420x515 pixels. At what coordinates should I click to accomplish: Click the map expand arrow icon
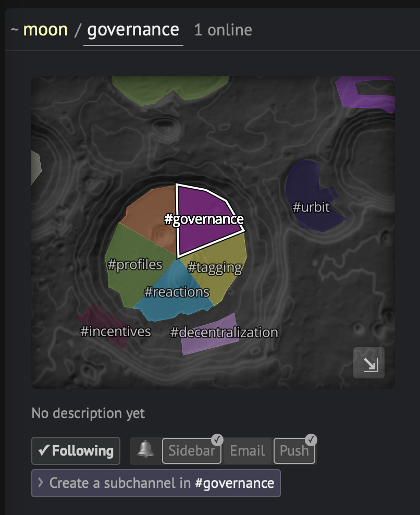point(369,363)
